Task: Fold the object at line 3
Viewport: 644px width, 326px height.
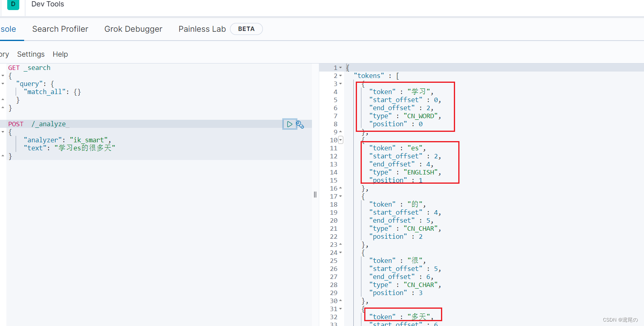Action: (340, 84)
